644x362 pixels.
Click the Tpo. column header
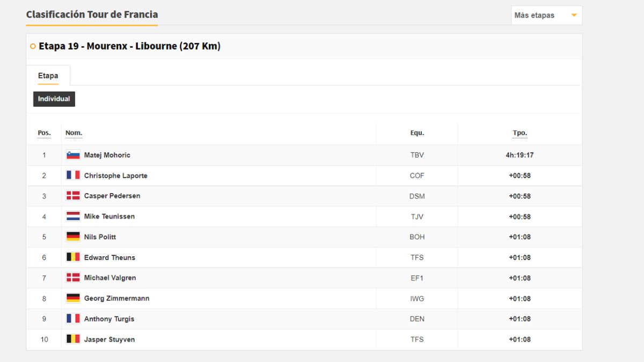(519, 133)
